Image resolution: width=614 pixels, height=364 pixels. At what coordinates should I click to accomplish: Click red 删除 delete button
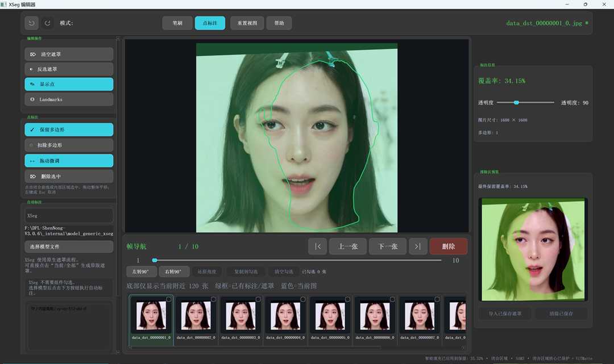pyautogui.click(x=449, y=246)
